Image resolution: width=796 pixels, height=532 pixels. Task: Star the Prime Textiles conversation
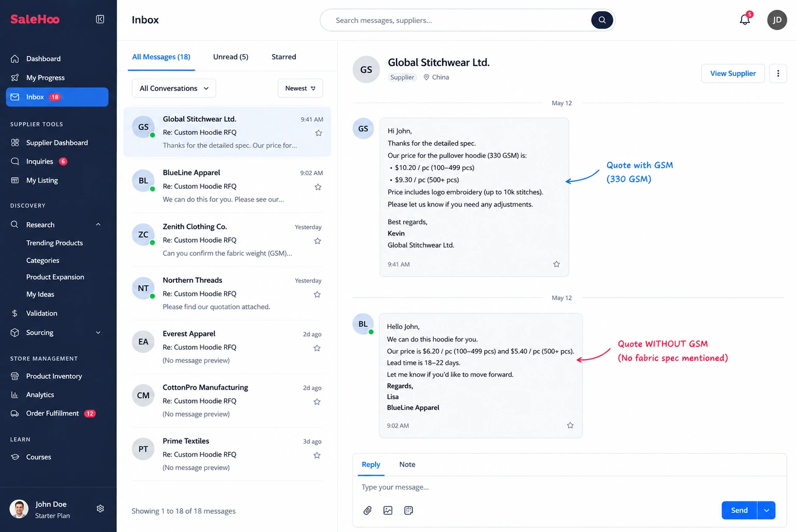coord(317,455)
